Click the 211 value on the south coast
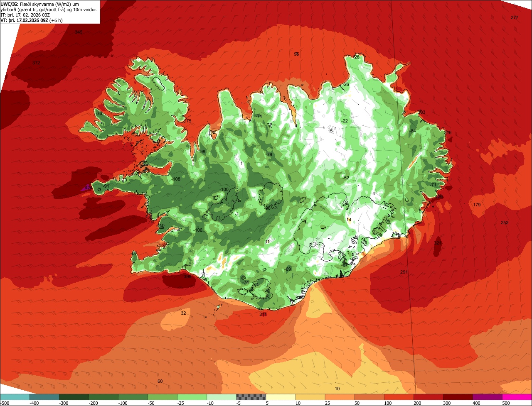The width and height of the screenshot is (532, 406). click(x=263, y=314)
